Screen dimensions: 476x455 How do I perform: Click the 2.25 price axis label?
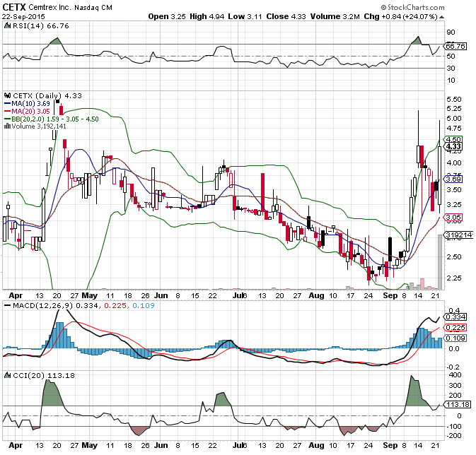(454, 278)
